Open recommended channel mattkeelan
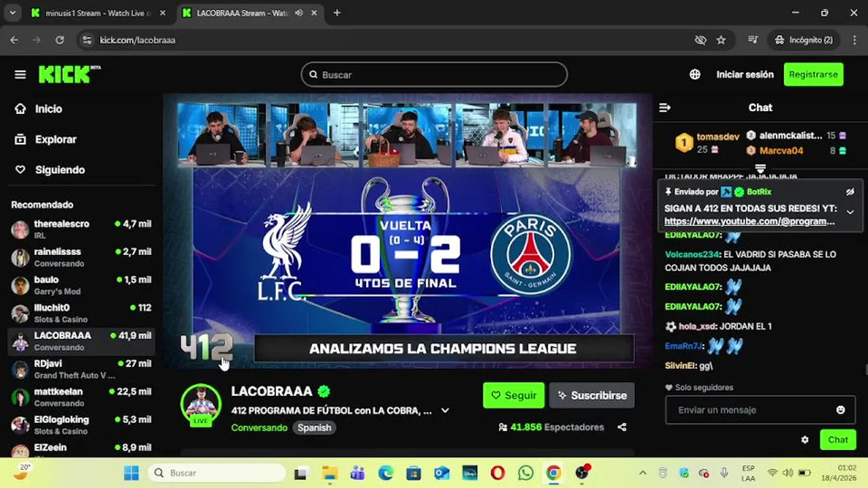 point(81,396)
